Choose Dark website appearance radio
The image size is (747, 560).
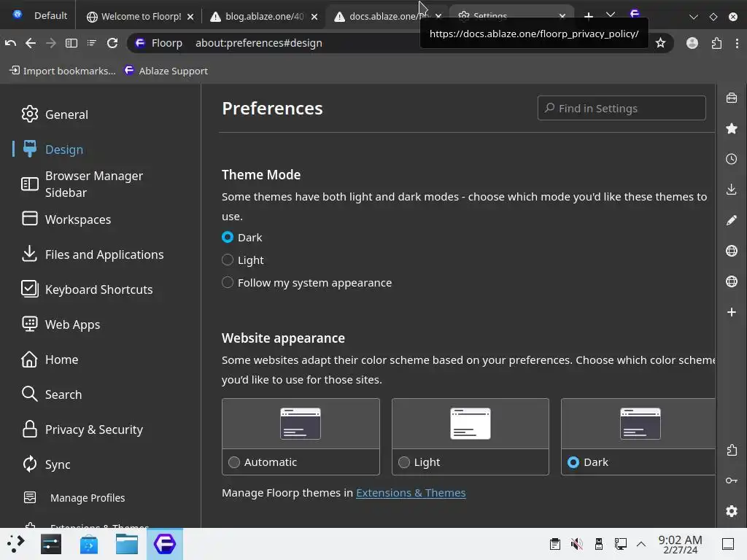573,462
